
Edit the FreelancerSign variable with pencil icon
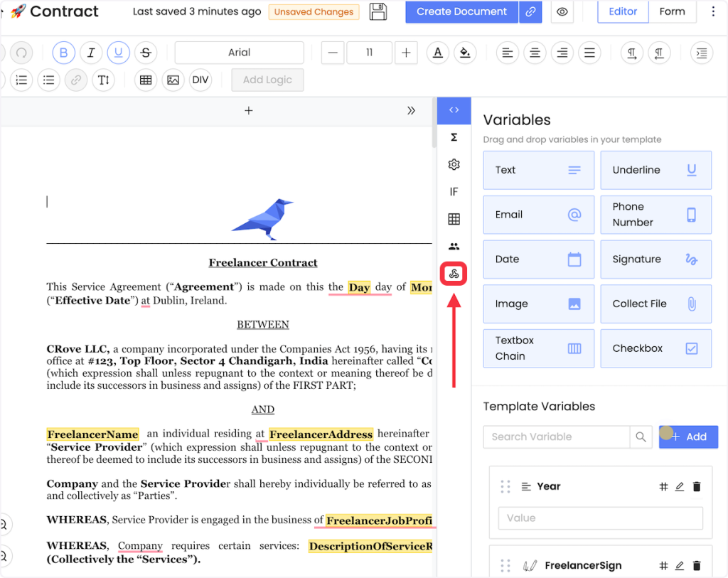point(680,566)
